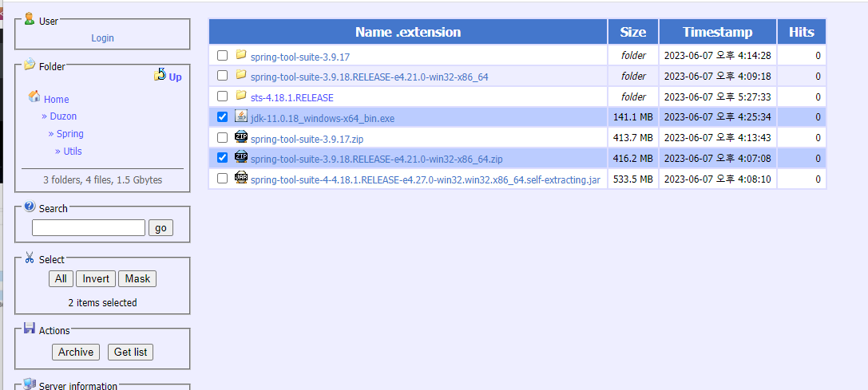Click the Archive action button

point(76,352)
